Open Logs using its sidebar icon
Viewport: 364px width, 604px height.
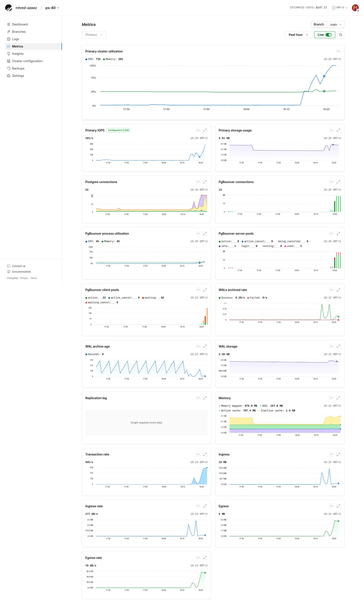9,39
